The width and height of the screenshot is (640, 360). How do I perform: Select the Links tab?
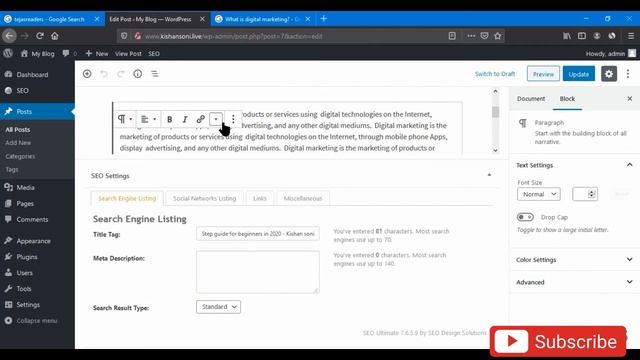click(x=260, y=198)
